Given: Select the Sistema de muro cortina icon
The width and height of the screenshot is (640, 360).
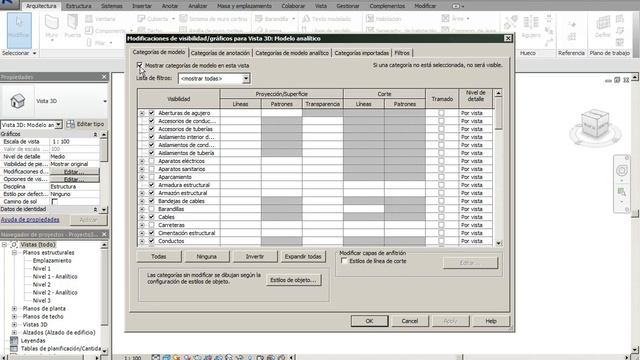Looking at the screenshot, I should pyautogui.click(x=183, y=19).
